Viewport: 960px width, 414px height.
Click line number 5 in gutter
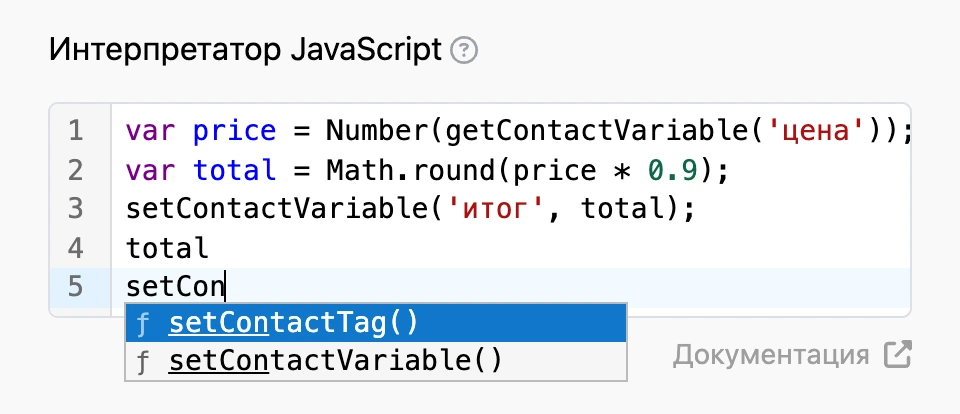pos(75,287)
